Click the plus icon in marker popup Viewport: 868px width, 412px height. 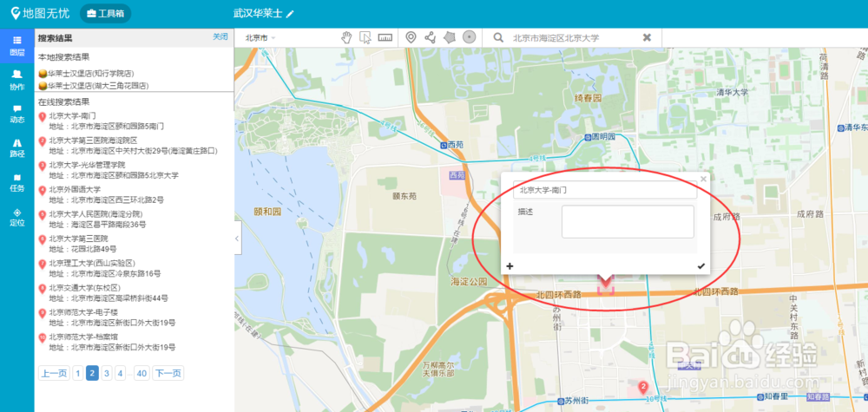pyautogui.click(x=510, y=266)
